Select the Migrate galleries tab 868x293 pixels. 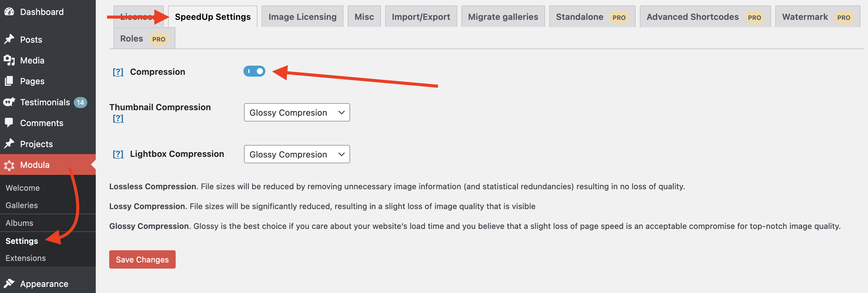pos(503,17)
